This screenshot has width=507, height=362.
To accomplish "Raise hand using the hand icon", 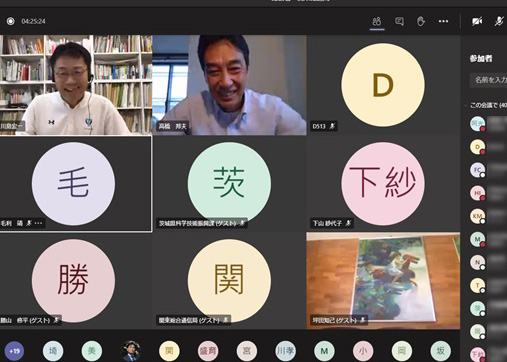I will [x=421, y=21].
